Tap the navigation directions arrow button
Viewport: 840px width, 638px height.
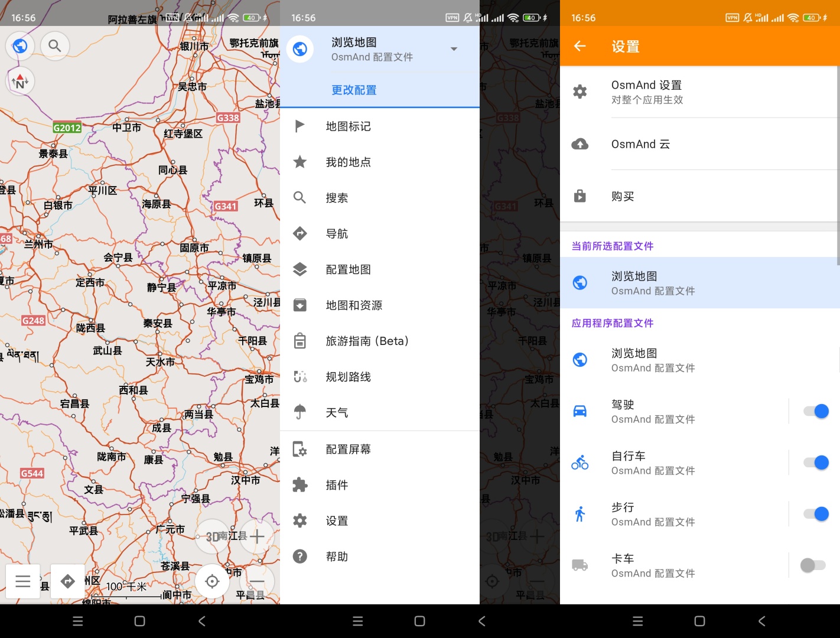point(67,581)
